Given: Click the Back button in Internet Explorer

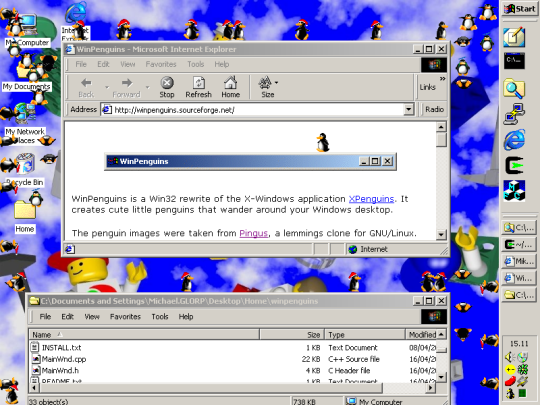Looking at the screenshot, I should click(x=86, y=87).
